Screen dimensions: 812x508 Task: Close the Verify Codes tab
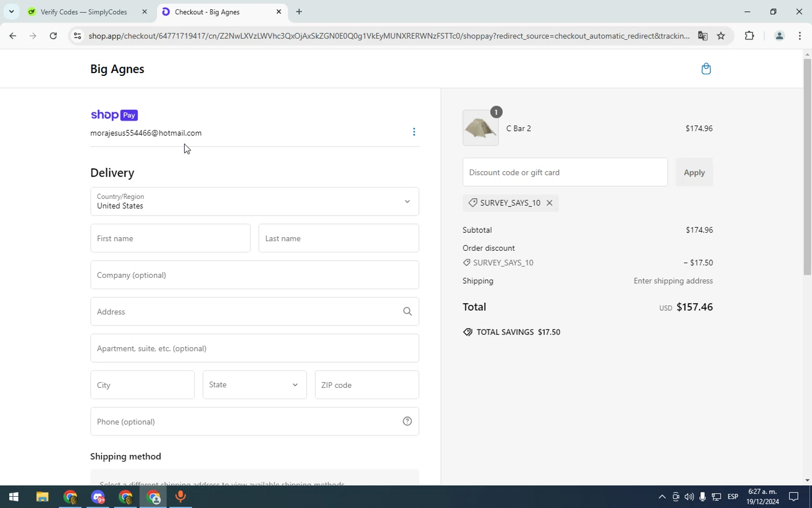coord(145,11)
